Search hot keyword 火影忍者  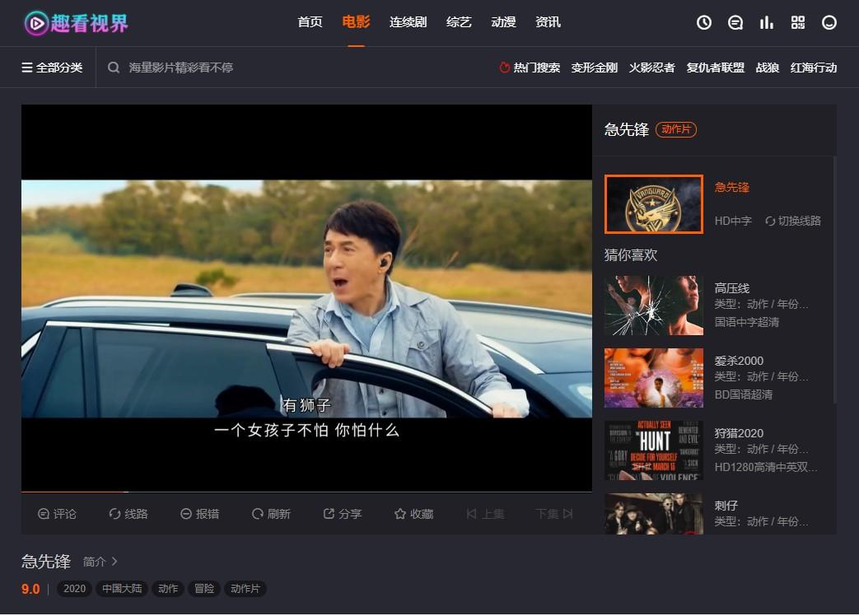point(652,68)
